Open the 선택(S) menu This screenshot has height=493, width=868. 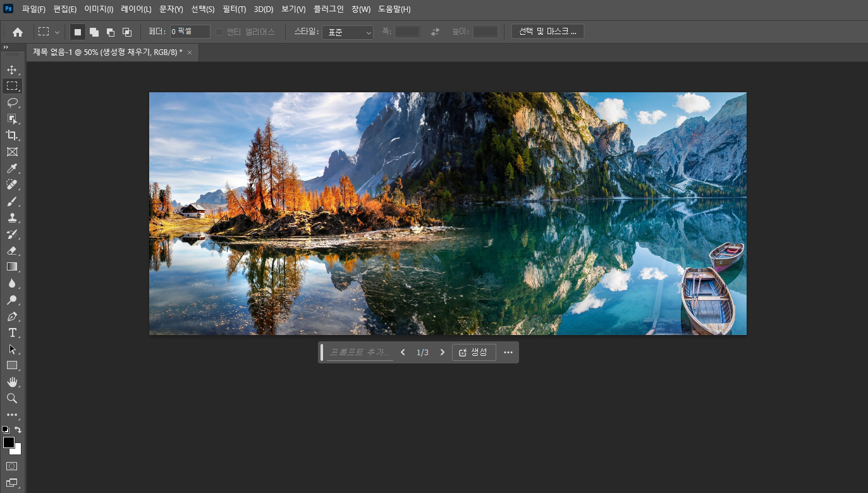tap(203, 9)
